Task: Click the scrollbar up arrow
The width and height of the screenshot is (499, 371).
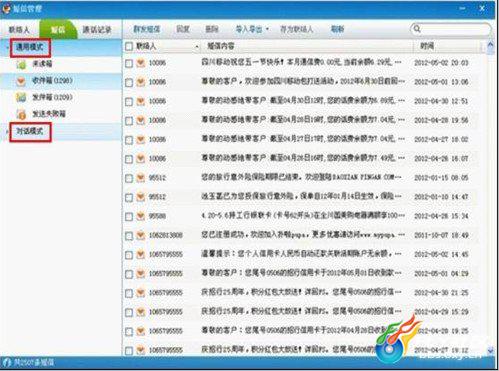Action: tap(490, 45)
